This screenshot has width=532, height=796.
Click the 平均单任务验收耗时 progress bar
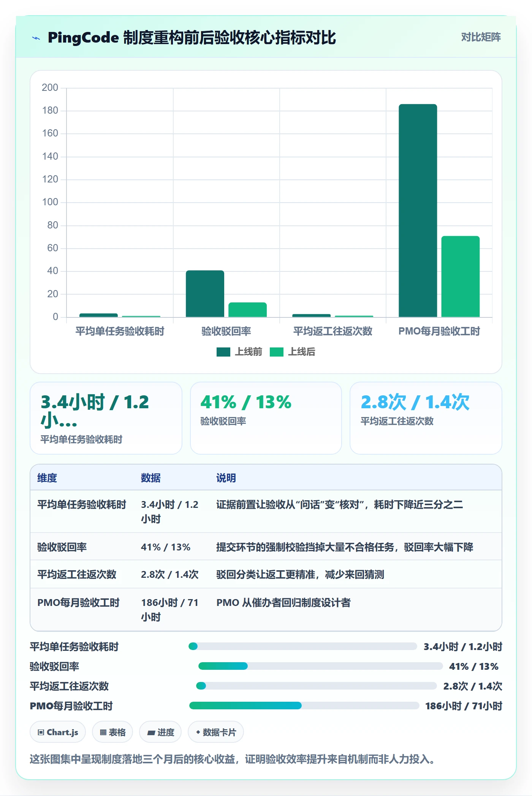coord(303,646)
